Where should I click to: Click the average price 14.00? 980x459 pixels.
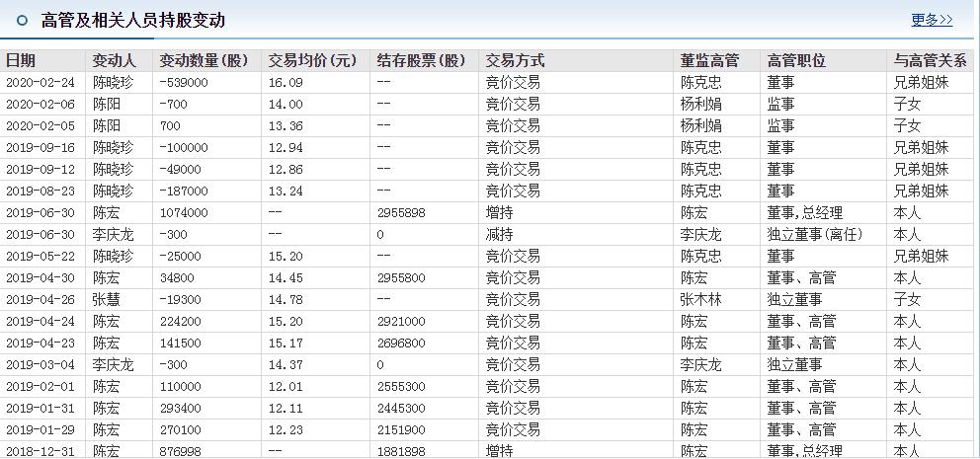click(286, 105)
